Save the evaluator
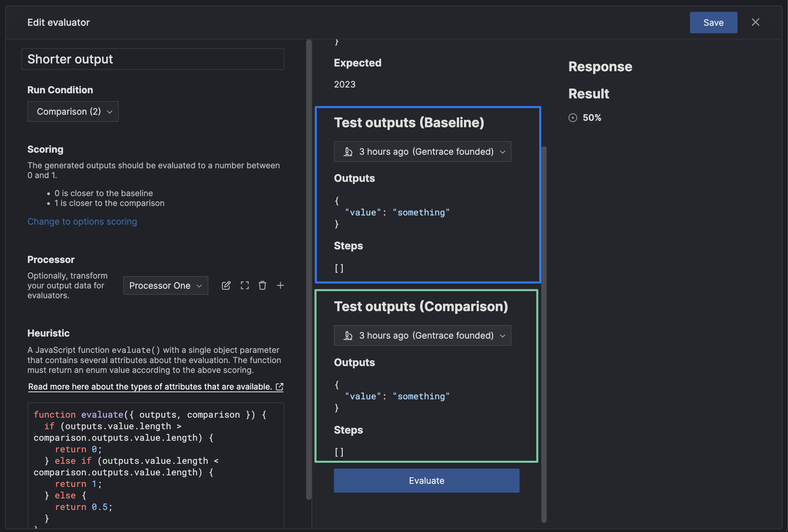The width and height of the screenshot is (788, 532). [713, 22]
